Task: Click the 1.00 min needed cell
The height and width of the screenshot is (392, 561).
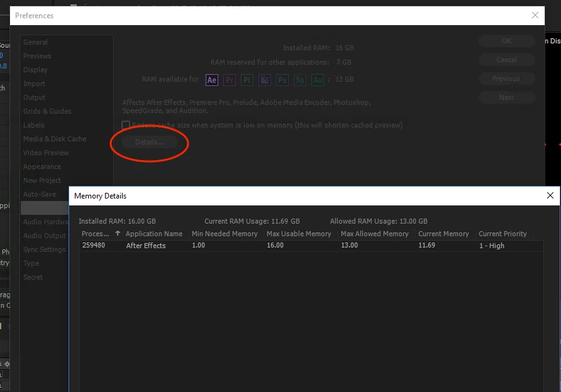Action: coord(199,245)
